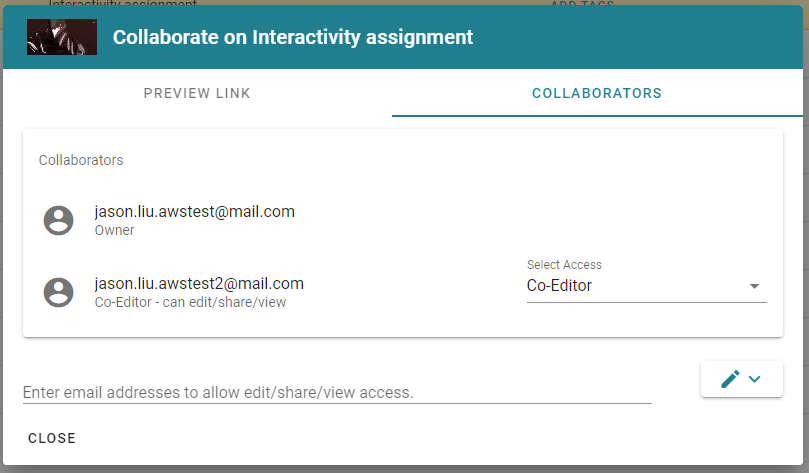Click the jason.liu.awstest@mail.com owner email
The image size is (809, 473).
(195, 211)
